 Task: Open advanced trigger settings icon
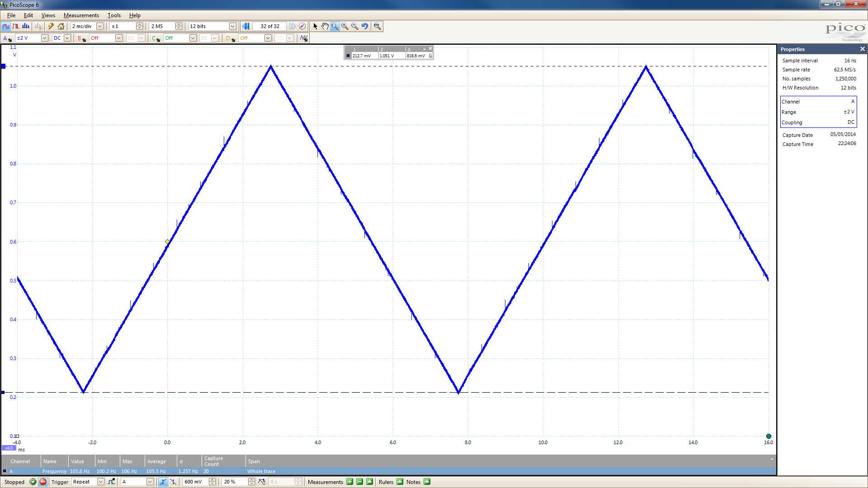111,482
